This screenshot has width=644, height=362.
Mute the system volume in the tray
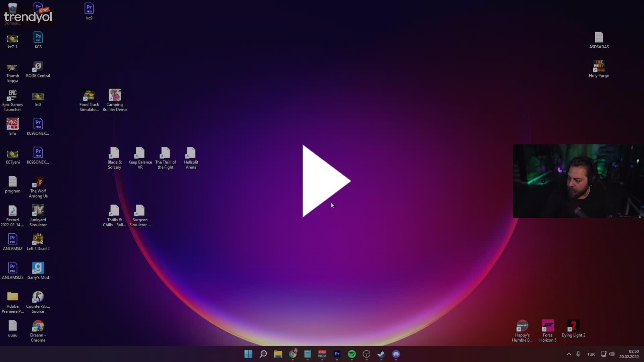point(612,354)
